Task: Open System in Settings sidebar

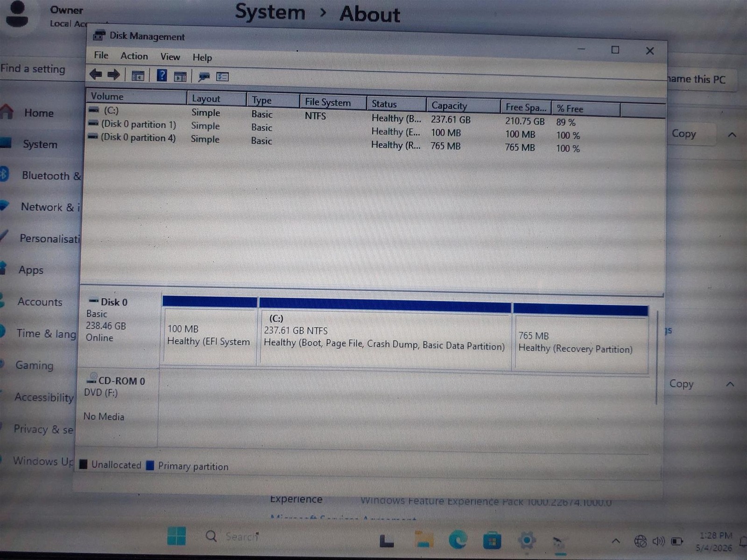Action: pyautogui.click(x=40, y=144)
